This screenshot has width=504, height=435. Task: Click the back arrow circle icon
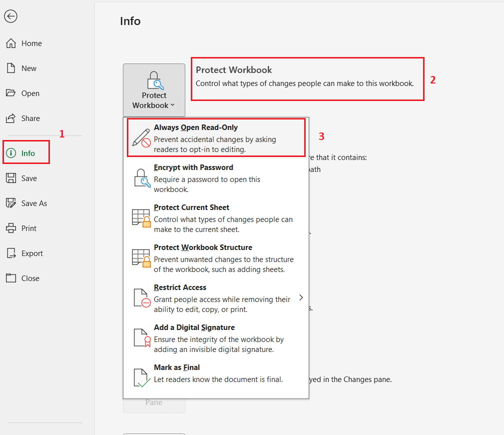tap(10, 16)
